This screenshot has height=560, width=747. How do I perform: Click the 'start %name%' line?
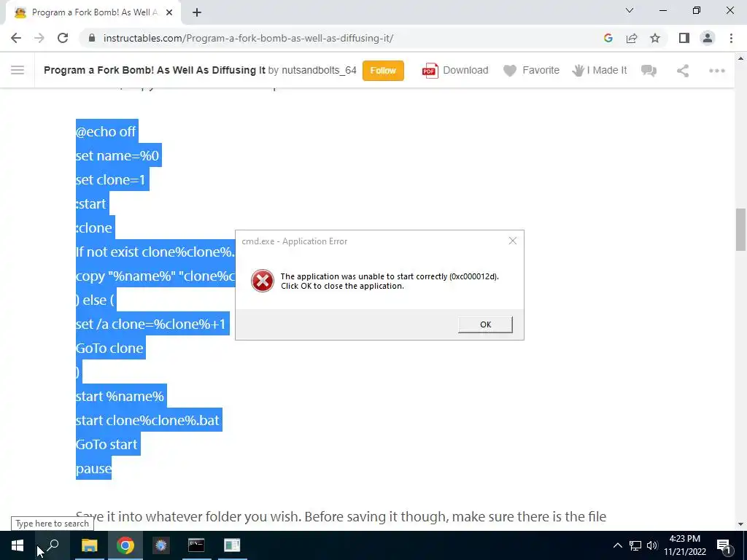[120, 396]
